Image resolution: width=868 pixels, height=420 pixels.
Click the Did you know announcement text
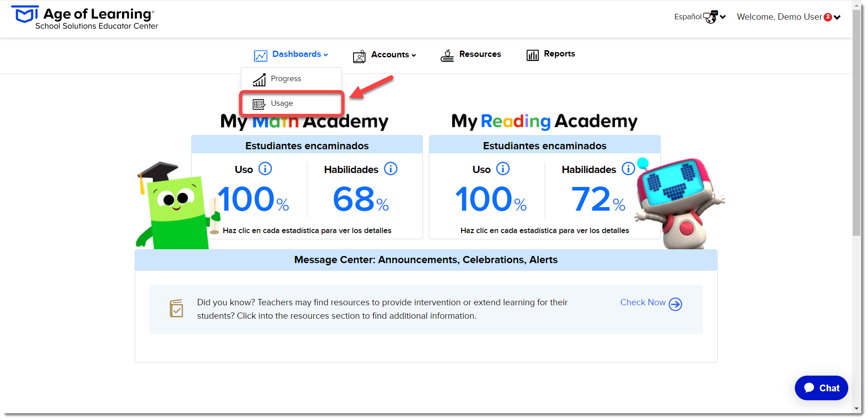[382, 309]
